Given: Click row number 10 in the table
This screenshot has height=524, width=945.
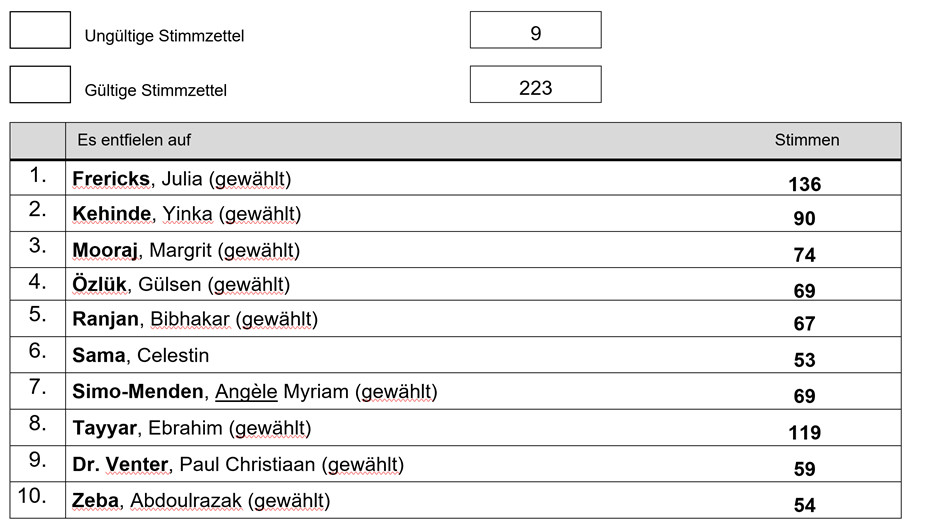Looking at the screenshot, I should (x=32, y=496).
